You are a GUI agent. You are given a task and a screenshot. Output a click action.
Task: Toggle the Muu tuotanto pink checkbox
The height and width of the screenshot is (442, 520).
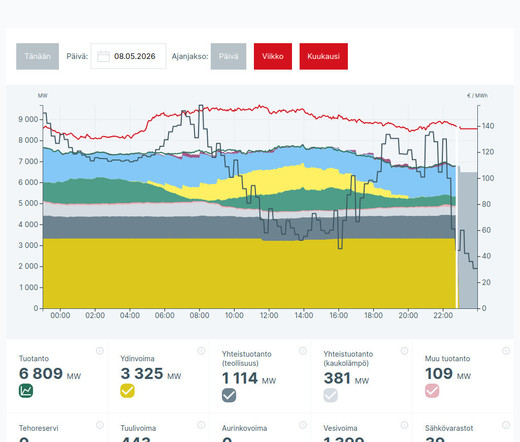tap(432, 391)
